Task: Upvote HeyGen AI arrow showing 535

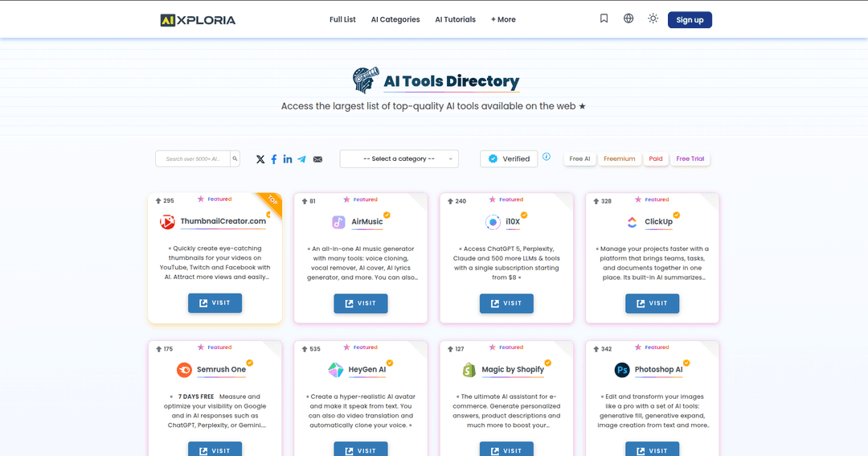Action: 305,349
